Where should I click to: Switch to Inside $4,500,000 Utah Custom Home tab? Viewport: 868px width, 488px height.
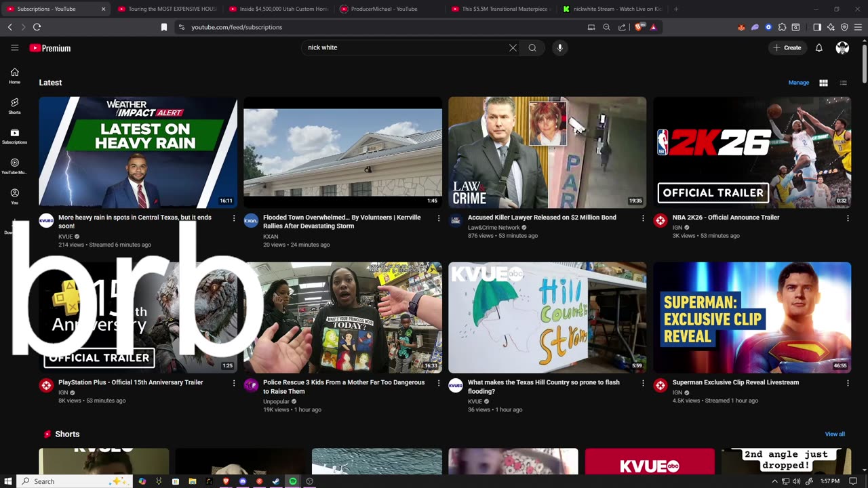278,9
